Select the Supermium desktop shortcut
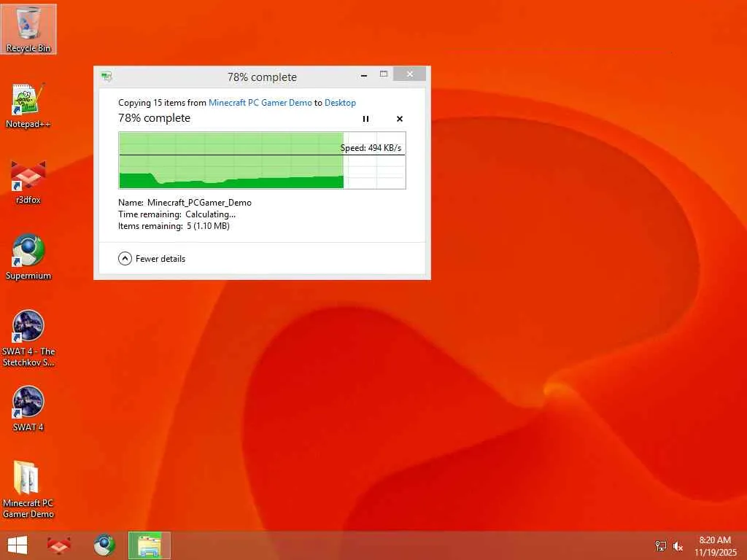The height and width of the screenshot is (560, 747). pyautogui.click(x=28, y=257)
